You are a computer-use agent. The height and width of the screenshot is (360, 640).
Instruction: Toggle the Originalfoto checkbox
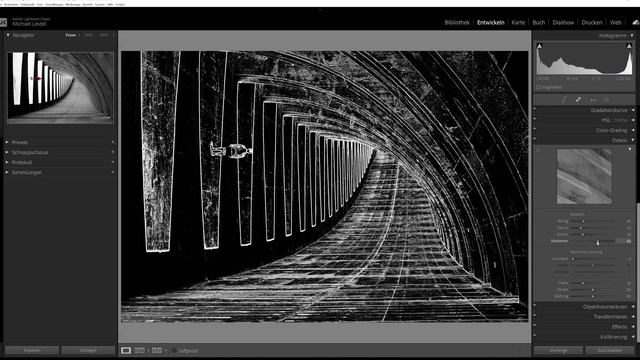click(x=538, y=87)
